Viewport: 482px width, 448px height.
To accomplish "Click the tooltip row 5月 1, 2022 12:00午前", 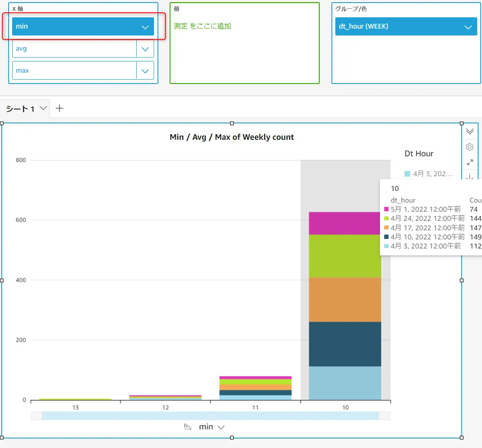I will [426, 209].
